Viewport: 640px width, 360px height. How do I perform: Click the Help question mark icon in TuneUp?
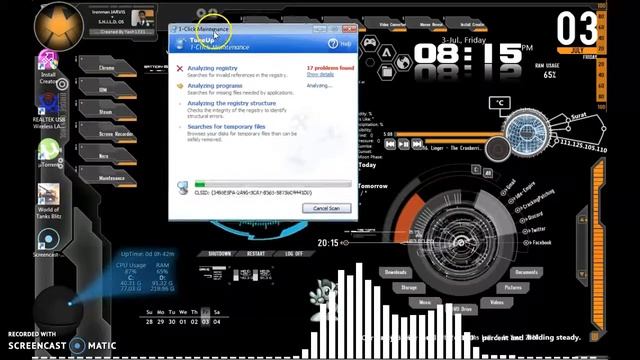[333, 43]
